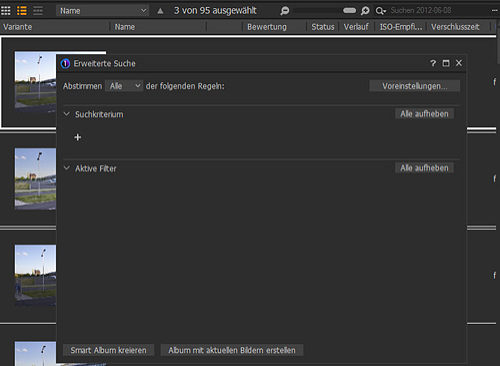Select the third image thumbnail in list
The height and width of the screenshot is (366, 500).
[35, 275]
